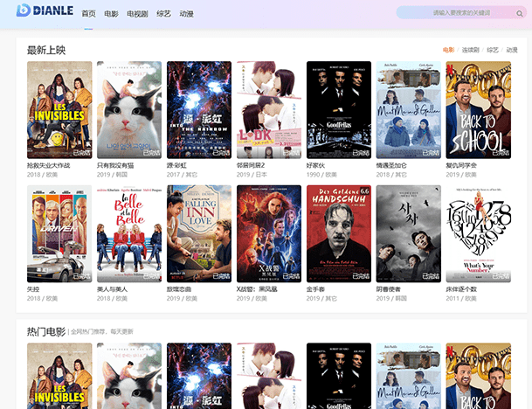Click the Falling Inn Love poster
The height and width of the screenshot is (409, 532).
(199, 233)
